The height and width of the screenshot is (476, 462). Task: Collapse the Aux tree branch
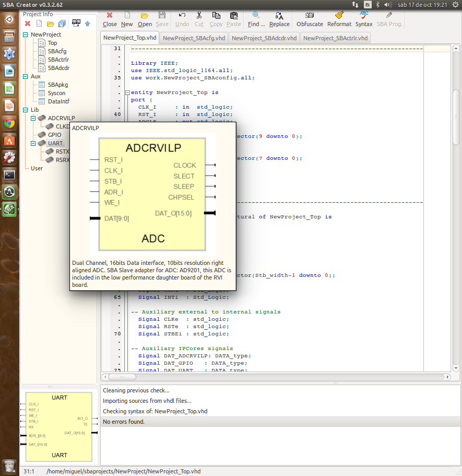click(25, 76)
